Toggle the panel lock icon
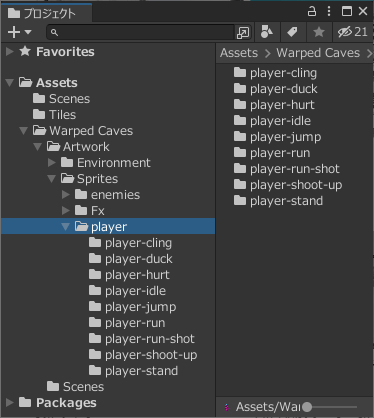Viewport: 374px width, 418px height. (x=312, y=11)
